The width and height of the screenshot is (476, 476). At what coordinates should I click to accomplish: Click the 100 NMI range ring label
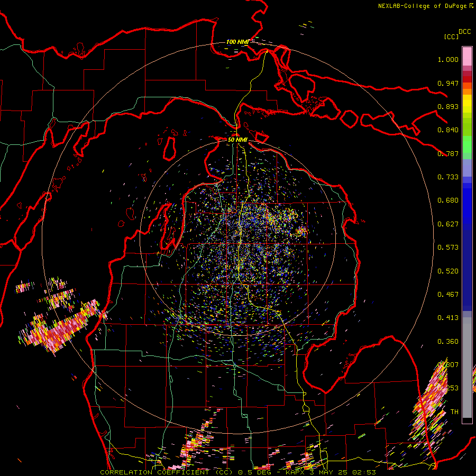[237, 42]
